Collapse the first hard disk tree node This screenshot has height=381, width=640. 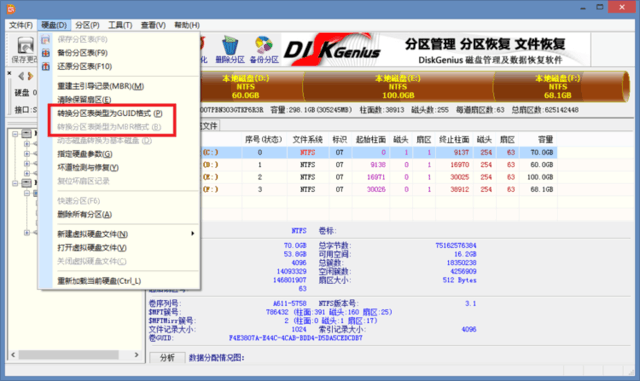15,134
